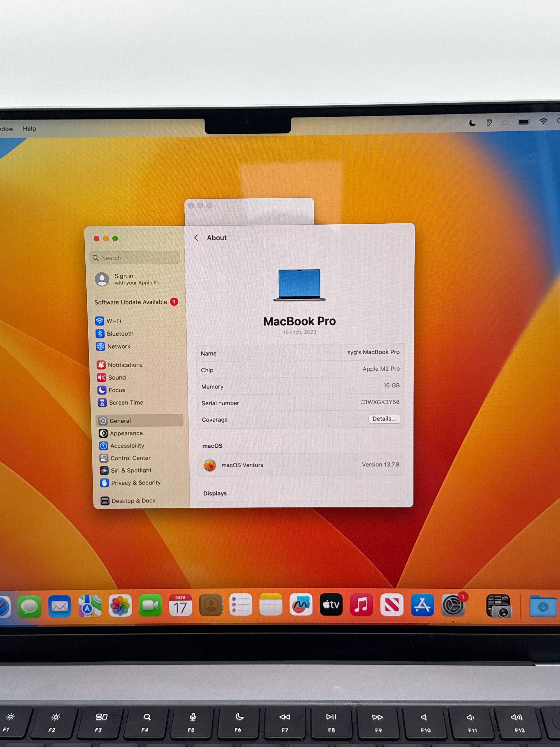Click the hearing ear icon in menu bar

click(x=489, y=122)
